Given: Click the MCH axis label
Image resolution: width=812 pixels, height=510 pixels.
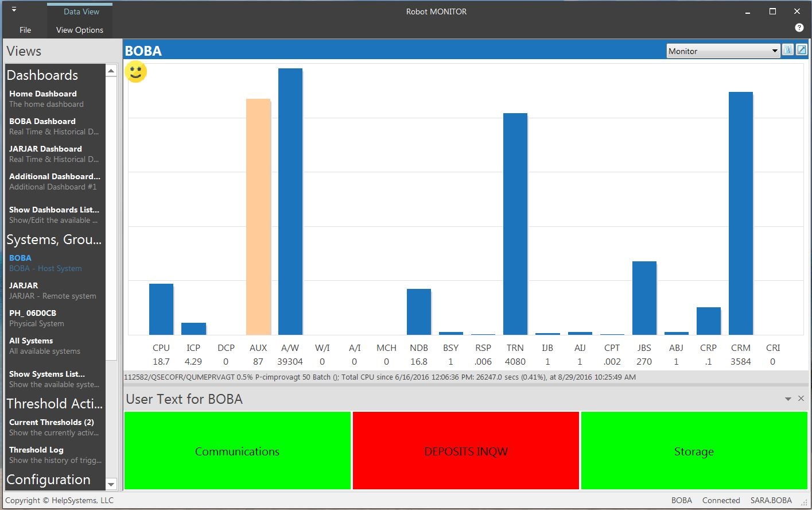Looking at the screenshot, I should click(x=387, y=347).
